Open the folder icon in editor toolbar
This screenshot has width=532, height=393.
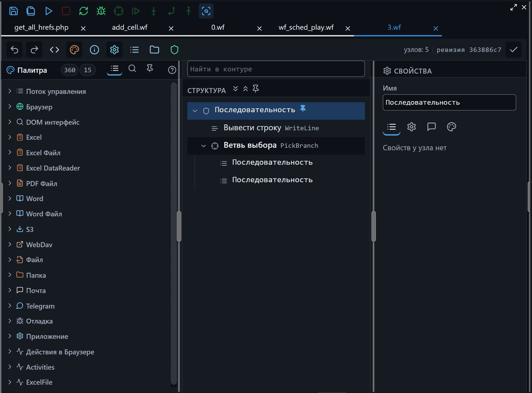[x=154, y=50]
